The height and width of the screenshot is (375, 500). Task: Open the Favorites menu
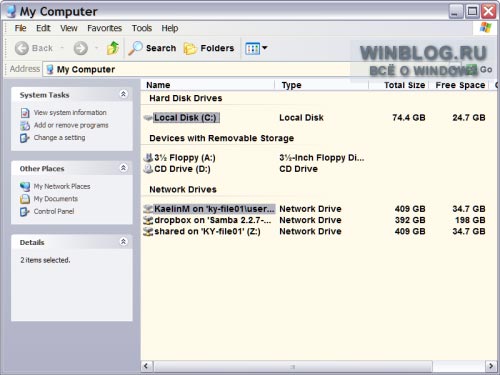[104, 28]
